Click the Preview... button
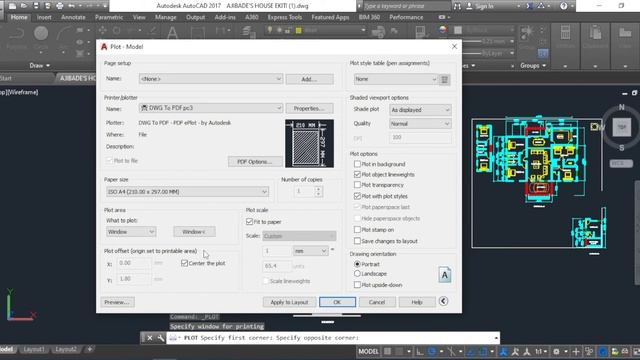 tap(117, 302)
